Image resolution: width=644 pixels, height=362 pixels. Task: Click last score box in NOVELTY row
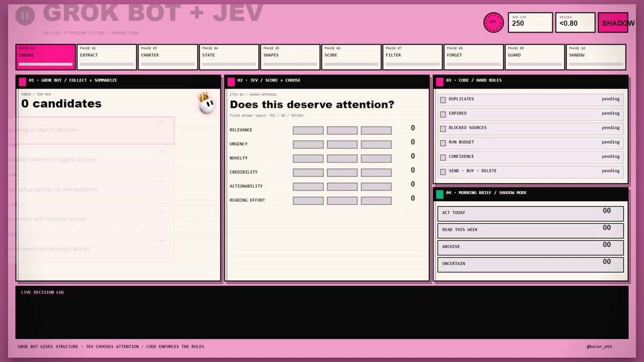click(376, 158)
